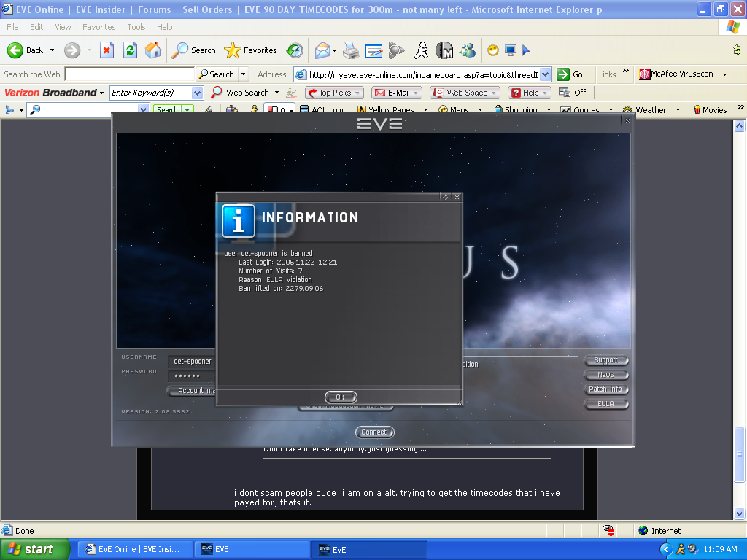Open the File menu
This screenshot has height=560, width=747.
coord(12,27)
